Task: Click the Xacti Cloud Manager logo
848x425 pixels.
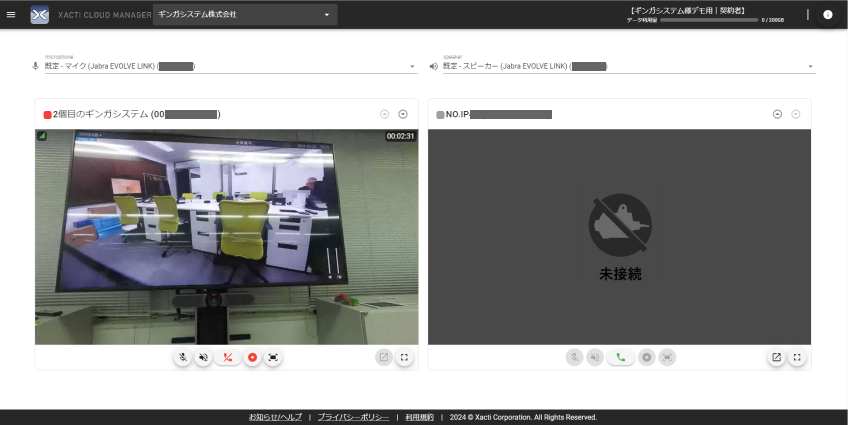Action: pos(40,15)
